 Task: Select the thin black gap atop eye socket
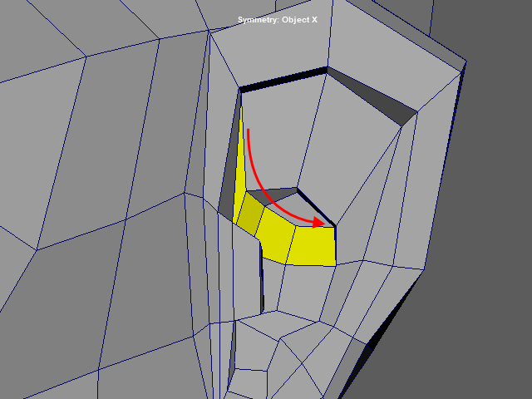[283, 80]
